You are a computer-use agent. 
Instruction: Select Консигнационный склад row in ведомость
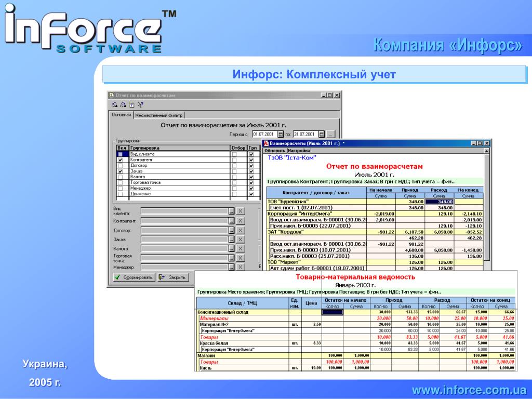pos(356,312)
